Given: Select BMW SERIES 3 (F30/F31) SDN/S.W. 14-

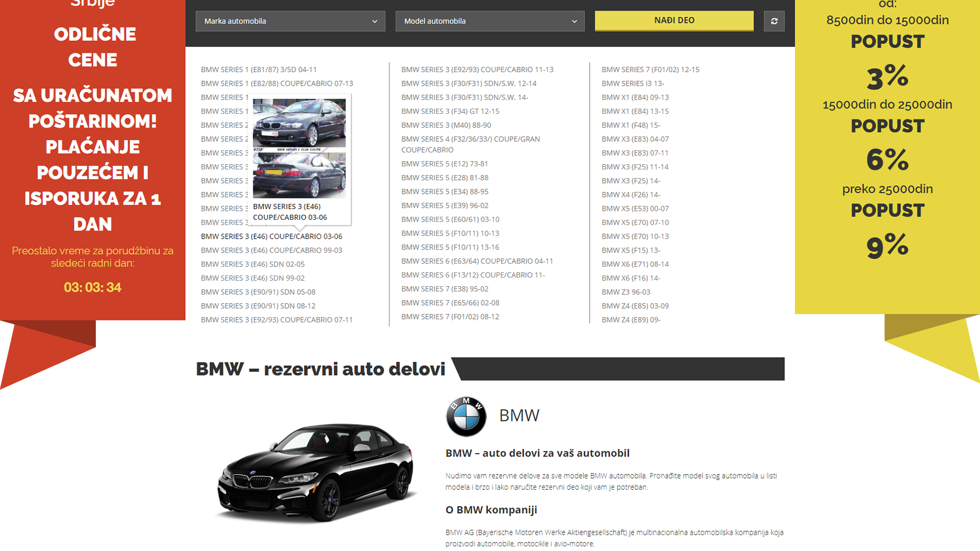Looking at the screenshot, I should [x=464, y=97].
